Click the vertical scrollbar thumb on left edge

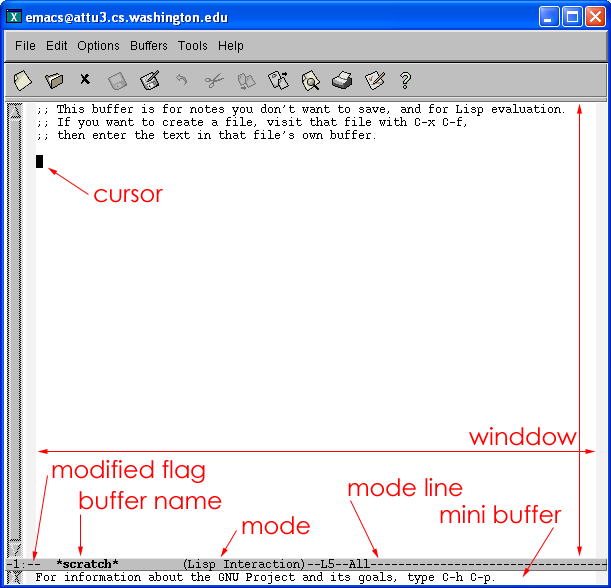pyautogui.click(x=16, y=330)
